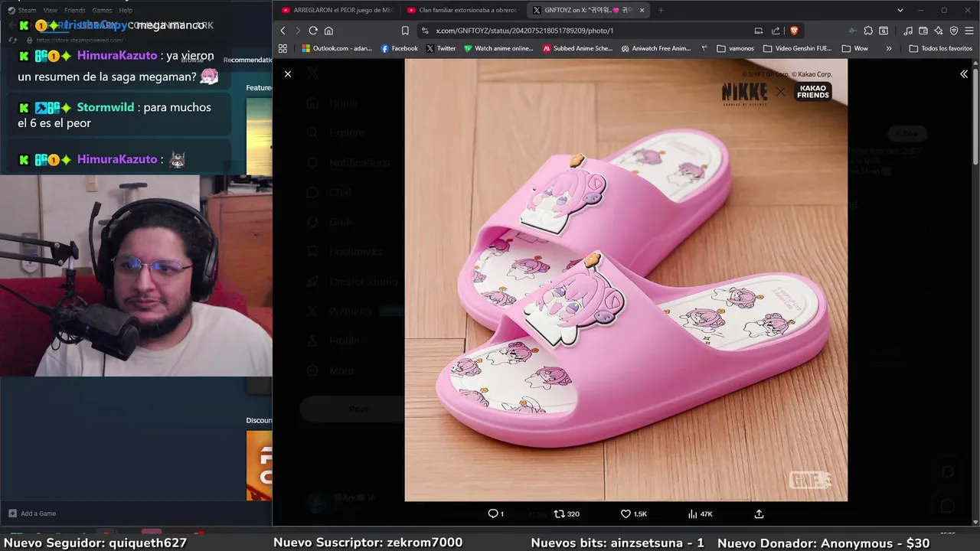Open the media playlist music note icon

pyautogui.click(x=908, y=31)
